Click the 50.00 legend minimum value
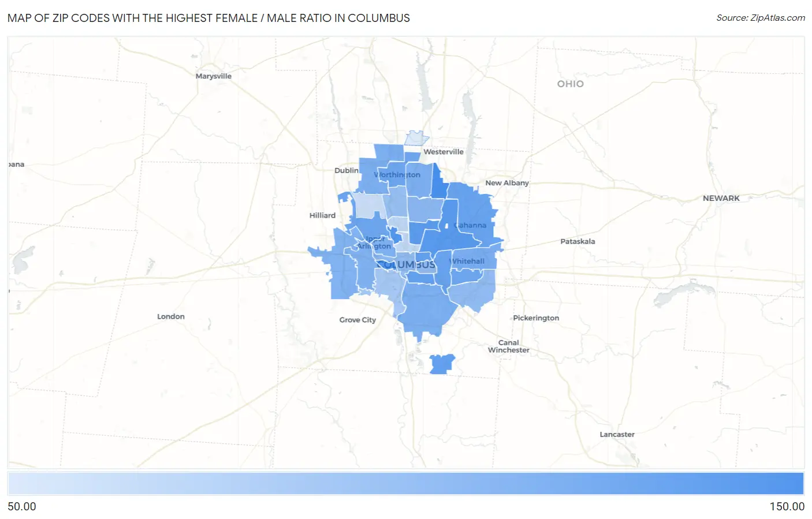The width and height of the screenshot is (812, 519). (x=22, y=506)
